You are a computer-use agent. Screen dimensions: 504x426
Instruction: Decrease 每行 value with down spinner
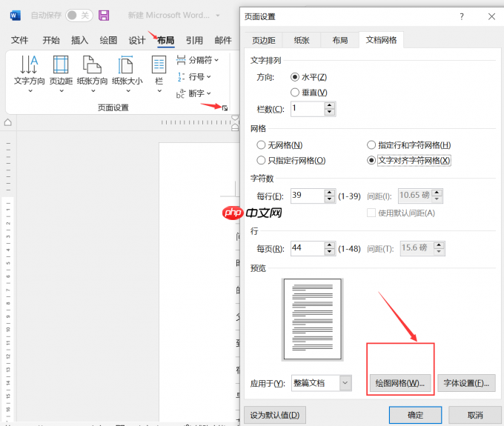[x=330, y=199]
